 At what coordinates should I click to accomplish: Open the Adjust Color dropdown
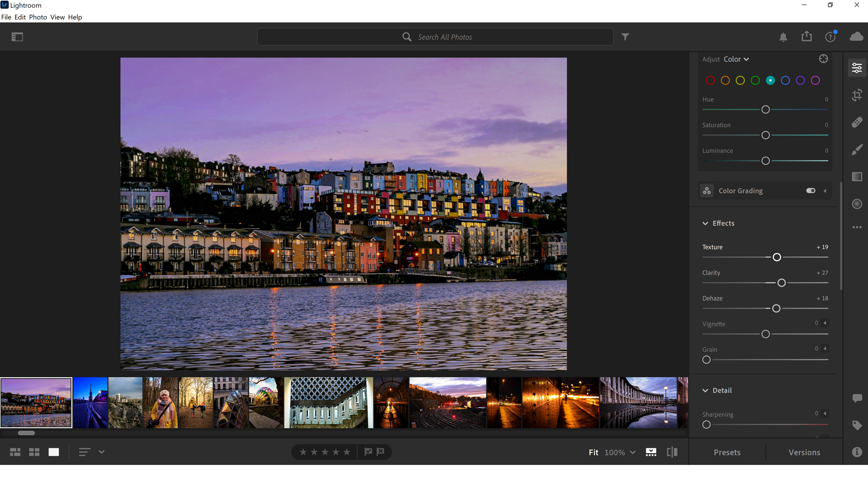736,59
